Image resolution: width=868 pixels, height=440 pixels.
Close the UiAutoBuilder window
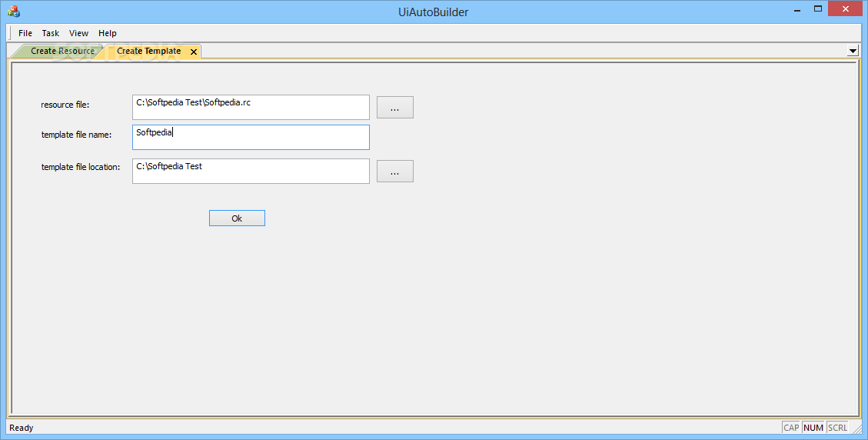click(845, 9)
